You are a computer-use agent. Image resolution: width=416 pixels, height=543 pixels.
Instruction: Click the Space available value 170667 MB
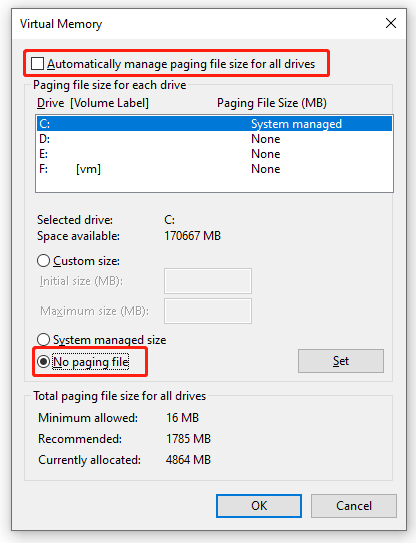click(192, 236)
